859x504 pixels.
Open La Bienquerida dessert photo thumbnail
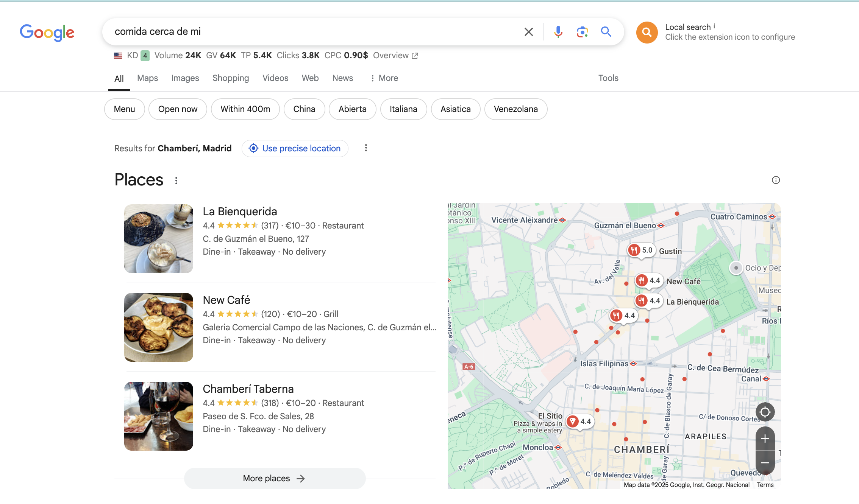tap(159, 239)
